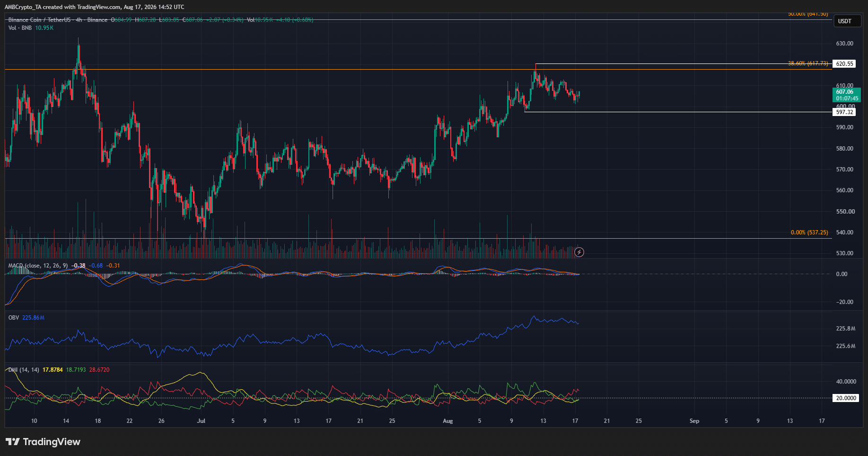Screen dimensions: 868x456
Task: Click the 26 date label on time axis
Action: 161,421
